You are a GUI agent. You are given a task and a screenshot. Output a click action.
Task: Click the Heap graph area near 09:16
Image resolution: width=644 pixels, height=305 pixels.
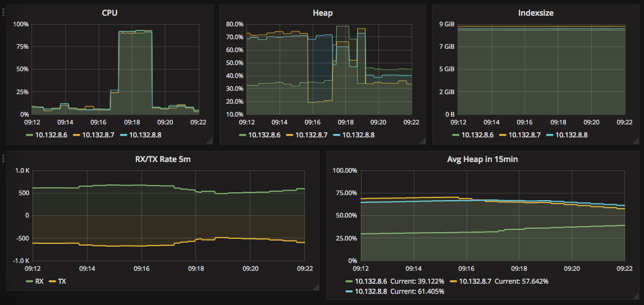tap(313, 70)
